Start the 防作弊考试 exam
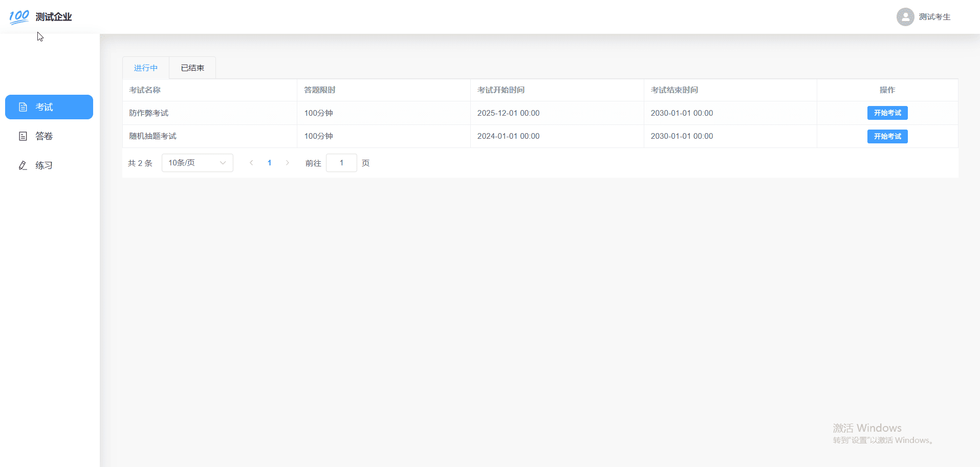 887,113
